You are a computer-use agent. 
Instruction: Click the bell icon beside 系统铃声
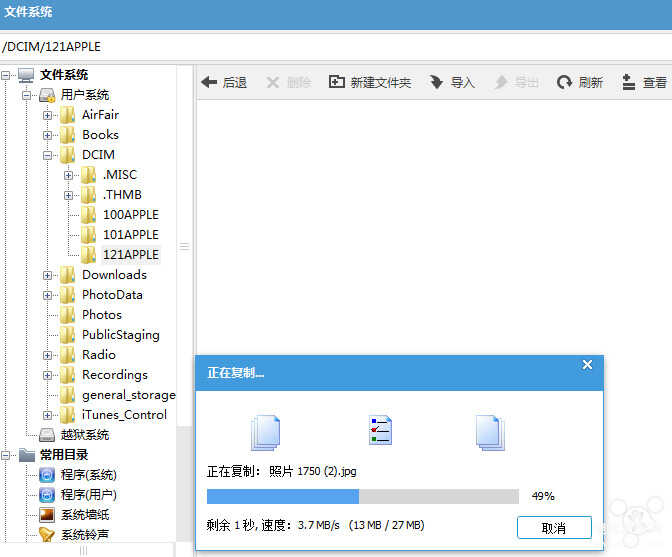47,535
